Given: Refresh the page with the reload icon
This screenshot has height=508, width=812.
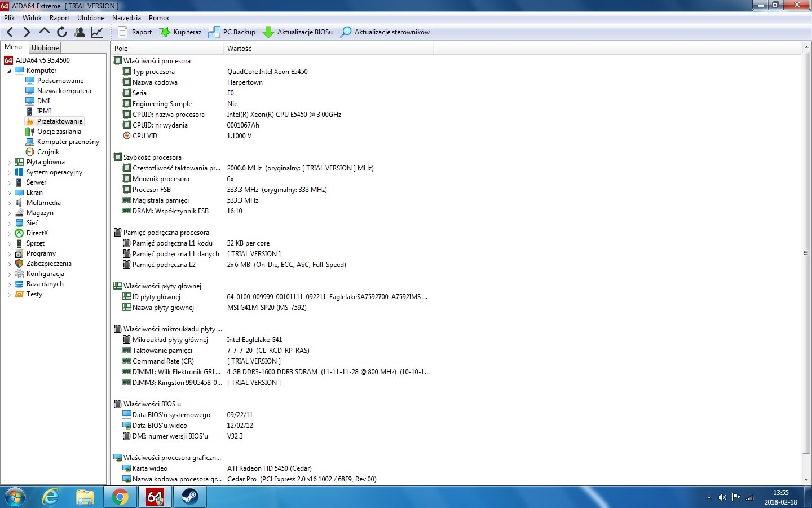Looking at the screenshot, I should pos(62,32).
